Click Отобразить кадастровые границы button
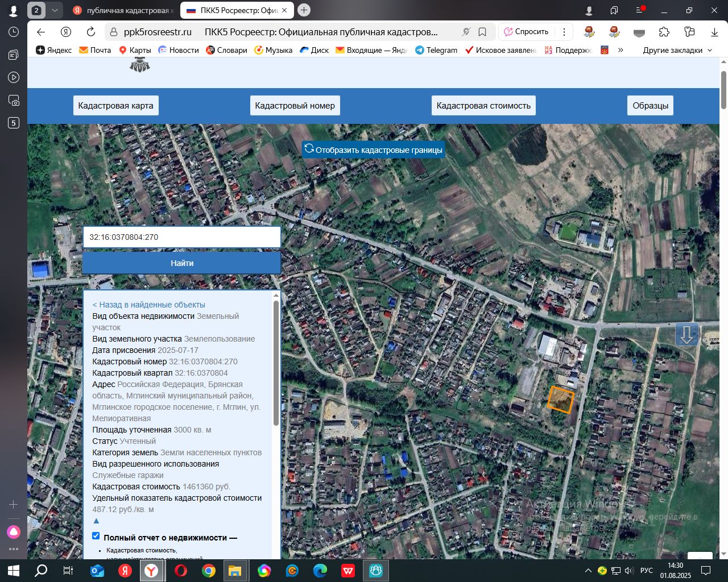 (x=373, y=149)
